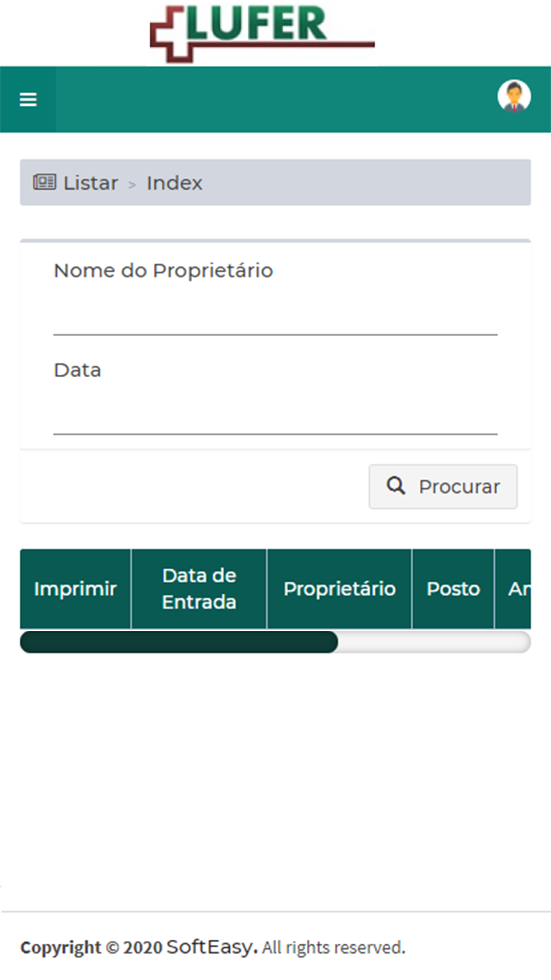
Task: Open the SoftEasy footer link
Action: pos(212,946)
